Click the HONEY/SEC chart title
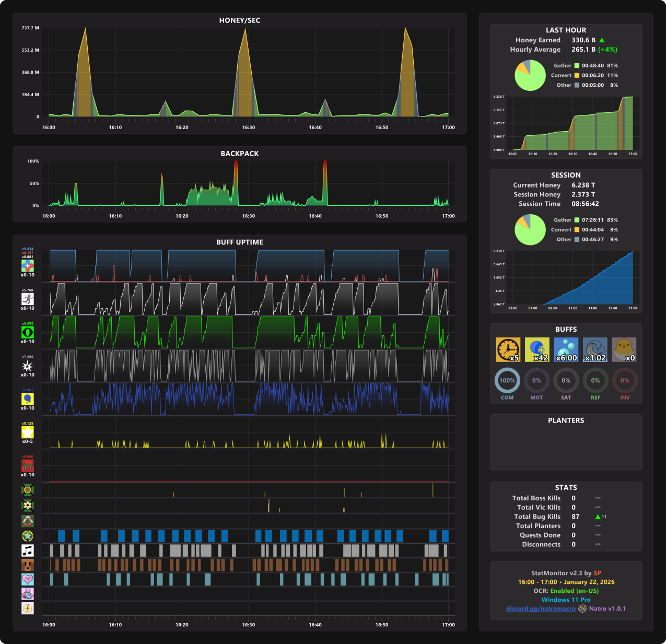This screenshot has width=666, height=644. pos(240,20)
